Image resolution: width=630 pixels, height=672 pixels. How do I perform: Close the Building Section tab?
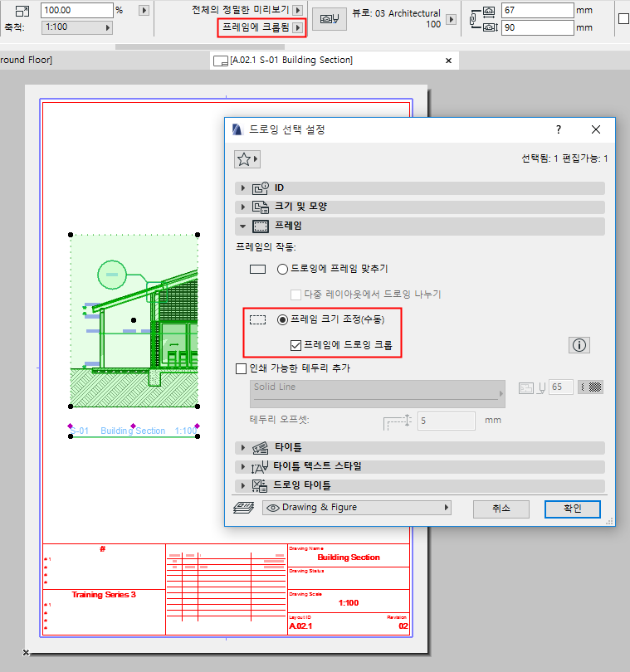coord(448,61)
